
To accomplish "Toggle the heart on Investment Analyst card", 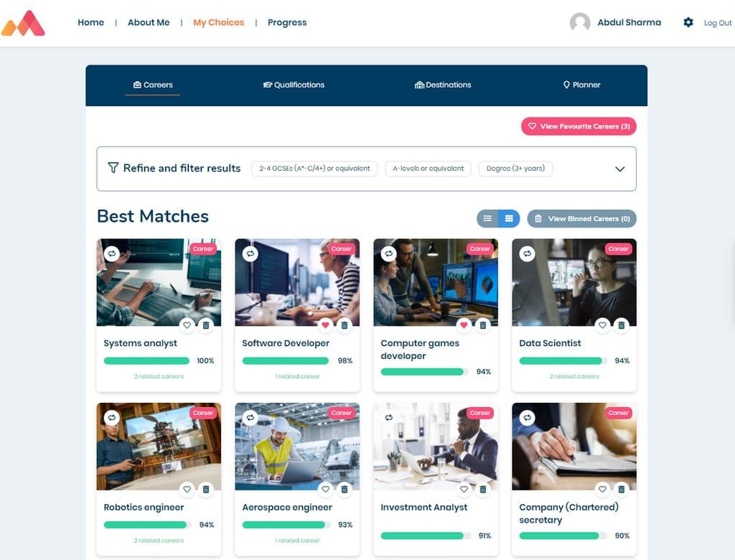I will (464, 489).
